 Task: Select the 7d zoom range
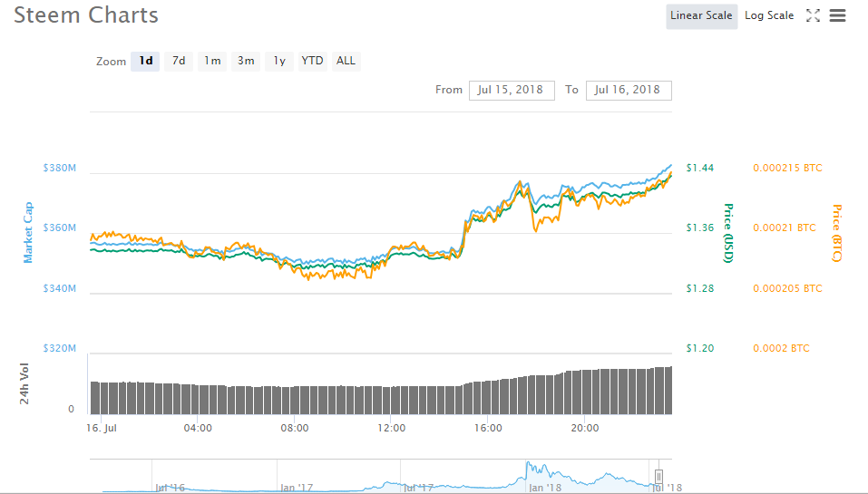point(179,61)
